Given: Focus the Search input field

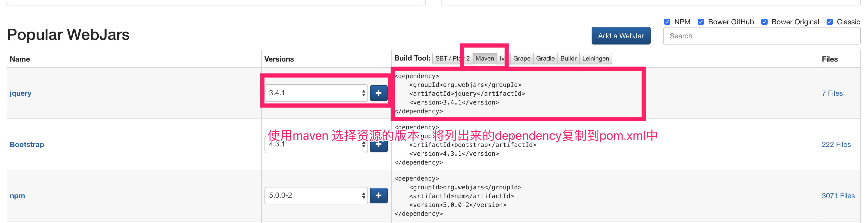Looking at the screenshot, I should pos(762,36).
